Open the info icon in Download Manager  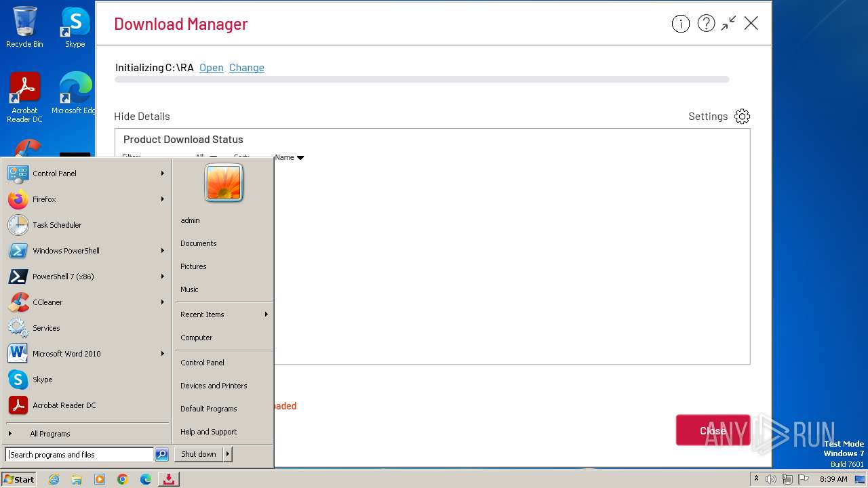pos(680,24)
